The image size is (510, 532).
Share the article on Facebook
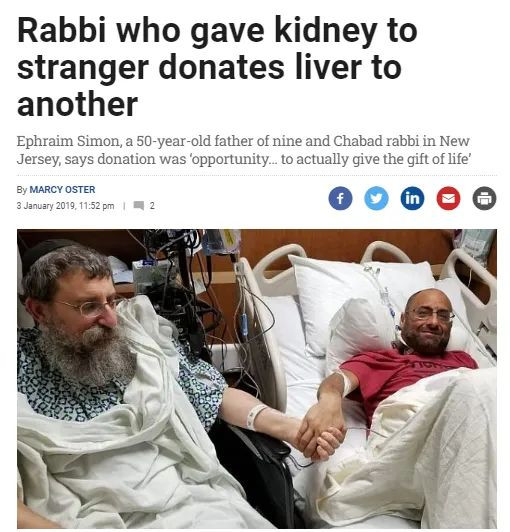pyautogui.click(x=340, y=198)
